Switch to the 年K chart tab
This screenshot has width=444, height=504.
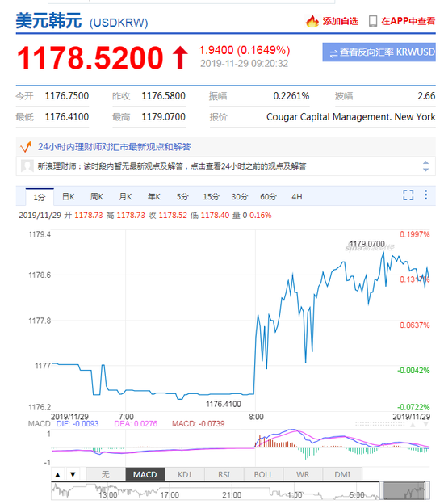click(154, 197)
